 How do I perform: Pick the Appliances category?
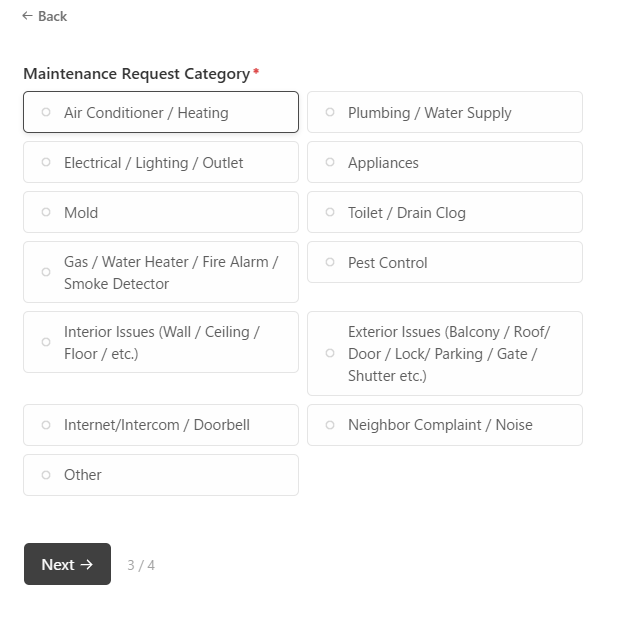coord(444,163)
